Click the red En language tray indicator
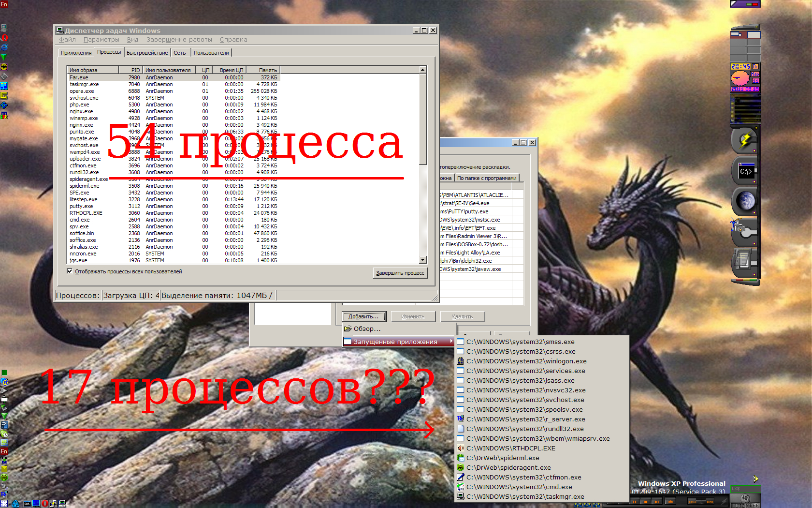The image size is (812, 508). (x=4, y=451)
